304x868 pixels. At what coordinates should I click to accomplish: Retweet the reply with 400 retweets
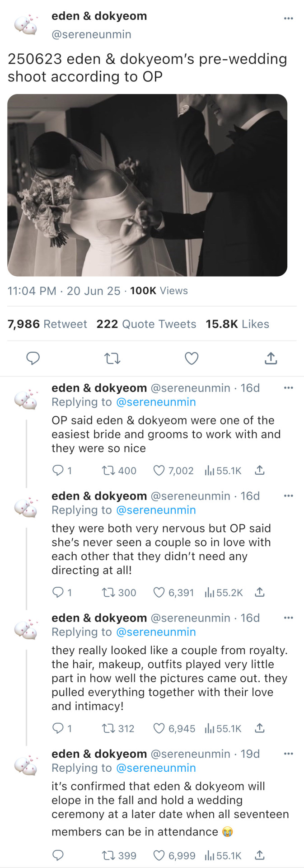tap(108, 471)
